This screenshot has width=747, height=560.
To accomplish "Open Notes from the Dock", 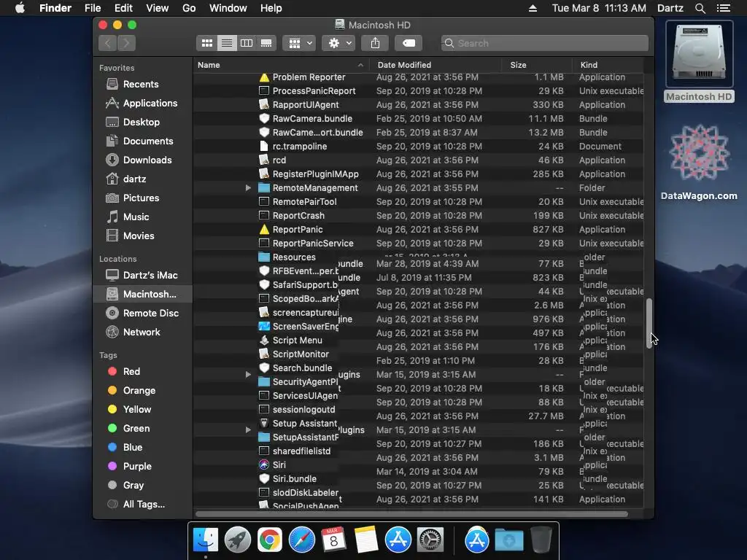I will 366,540.
